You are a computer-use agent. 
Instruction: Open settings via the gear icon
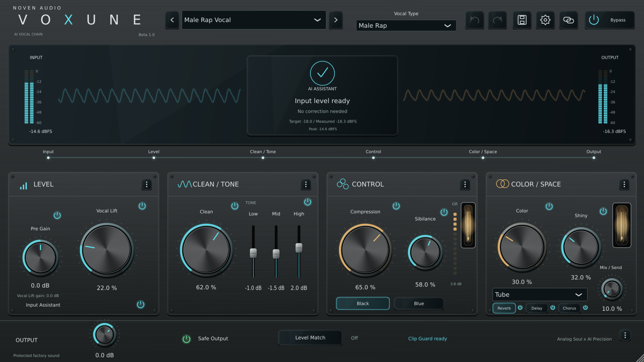point(545,20)
